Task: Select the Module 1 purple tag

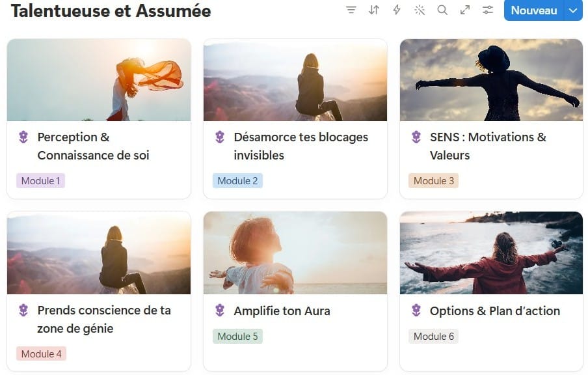Action: [40, 181]
